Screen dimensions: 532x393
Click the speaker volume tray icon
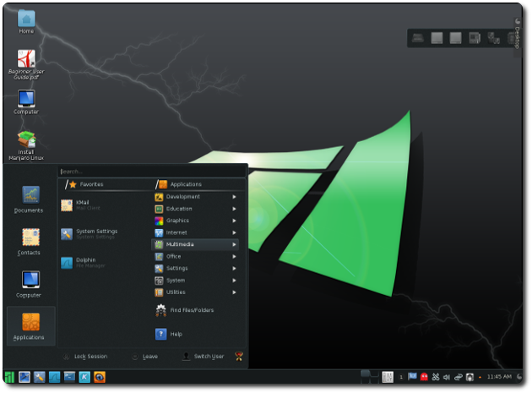(447, 377)
